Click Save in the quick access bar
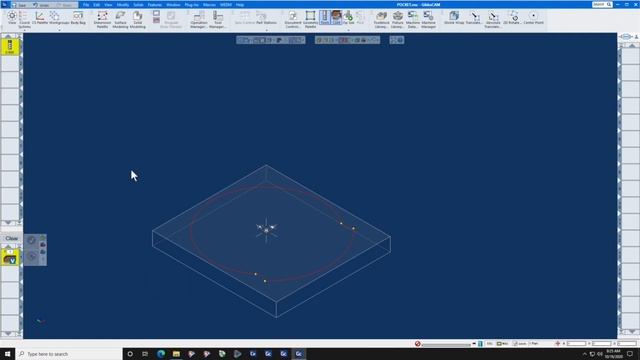This screenshot has width=640, height=360. (x=19, y=5)
